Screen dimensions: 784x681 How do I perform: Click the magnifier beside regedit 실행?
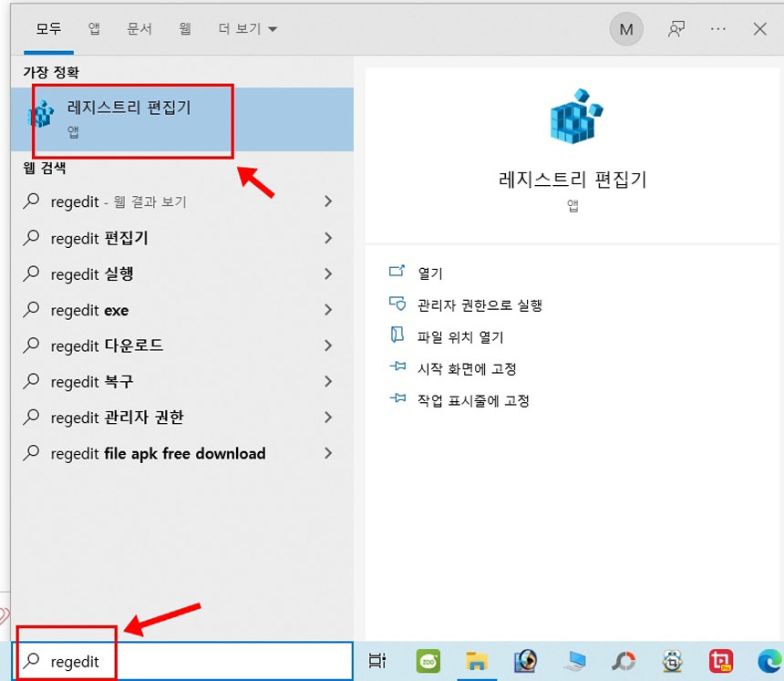tap(31, 273)
